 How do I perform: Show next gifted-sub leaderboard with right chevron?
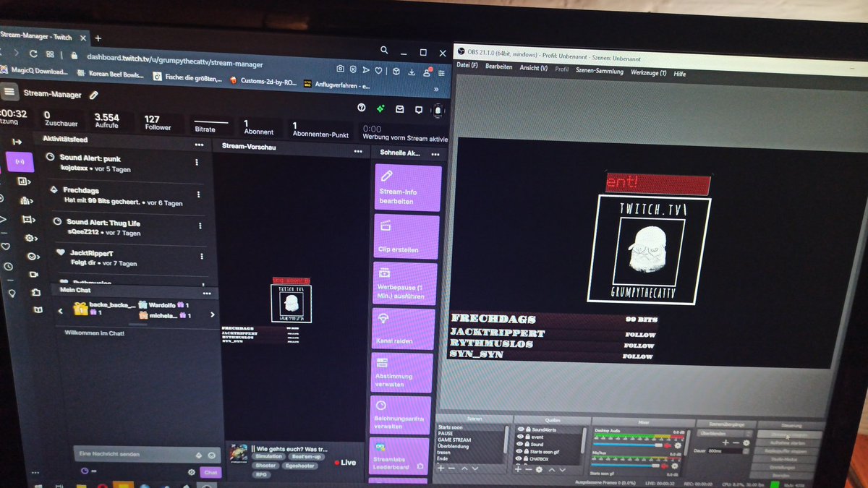212,314
